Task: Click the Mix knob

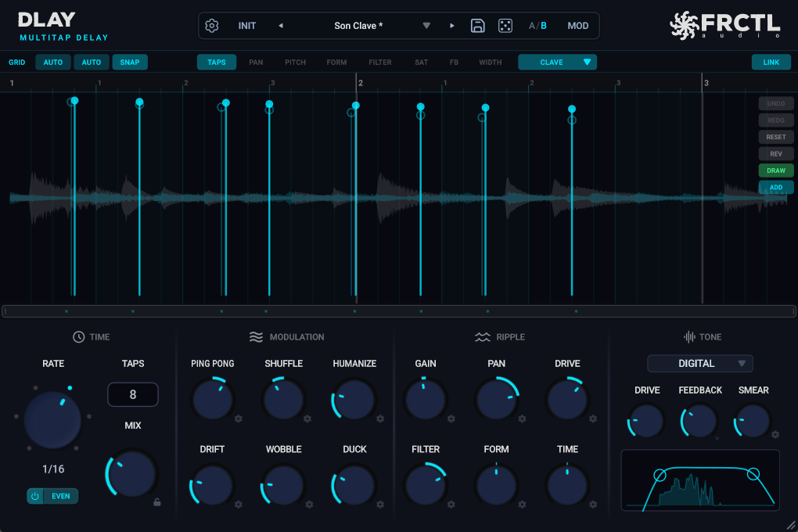Action: (x=132, y=473)
